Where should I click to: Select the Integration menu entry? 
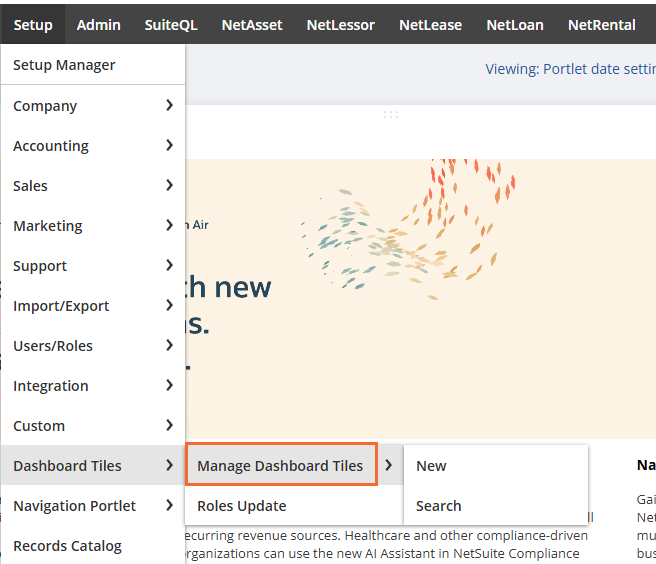click(x=93, y=386)
